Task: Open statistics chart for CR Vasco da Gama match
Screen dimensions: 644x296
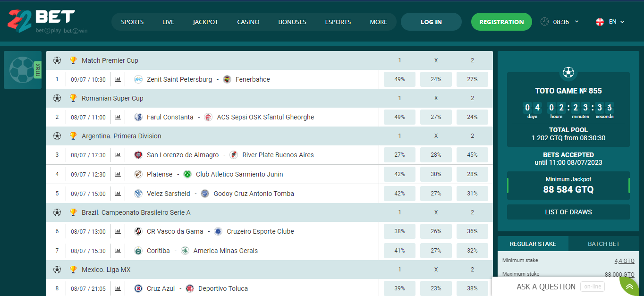Action: click(118, 231)
